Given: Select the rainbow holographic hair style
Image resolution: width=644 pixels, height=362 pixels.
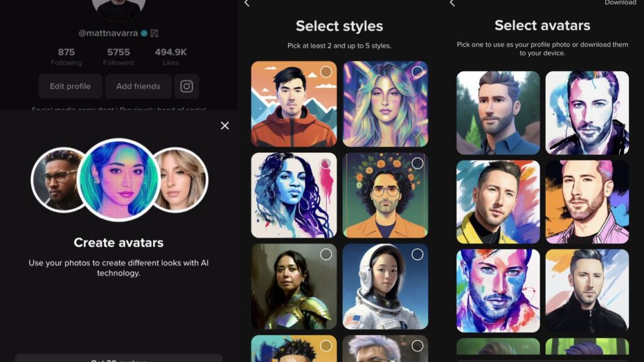Looking at the screenshot, I should 386,104.
